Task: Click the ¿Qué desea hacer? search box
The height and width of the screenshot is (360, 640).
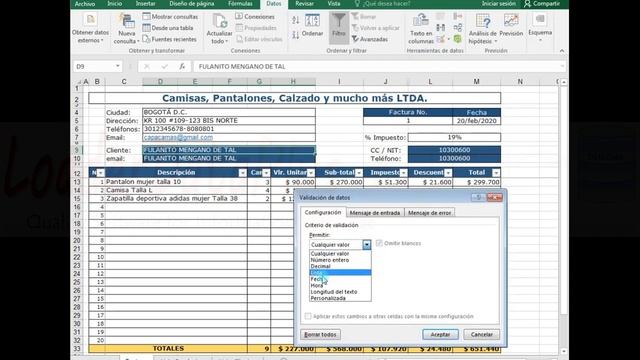Action: point(382,4)
